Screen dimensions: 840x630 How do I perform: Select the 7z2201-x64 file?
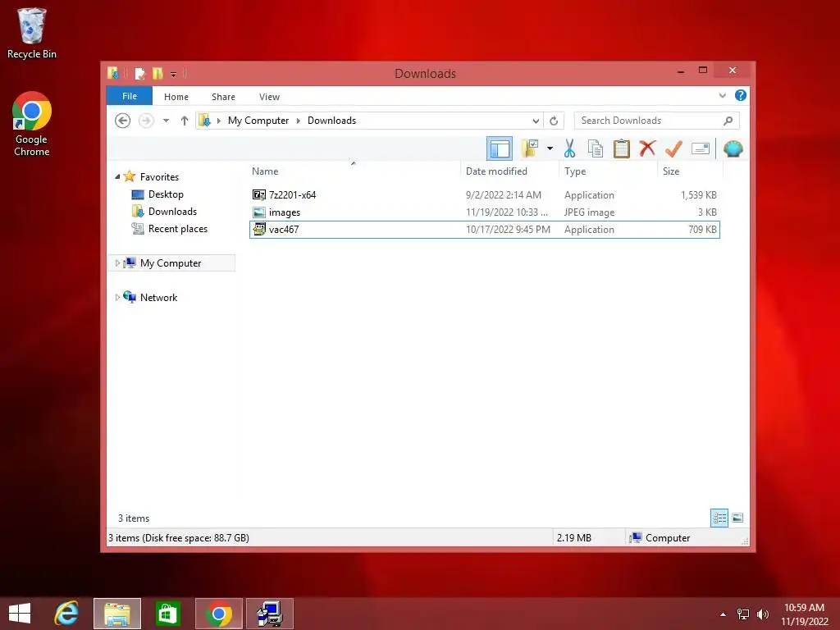[x=484, y=195]
